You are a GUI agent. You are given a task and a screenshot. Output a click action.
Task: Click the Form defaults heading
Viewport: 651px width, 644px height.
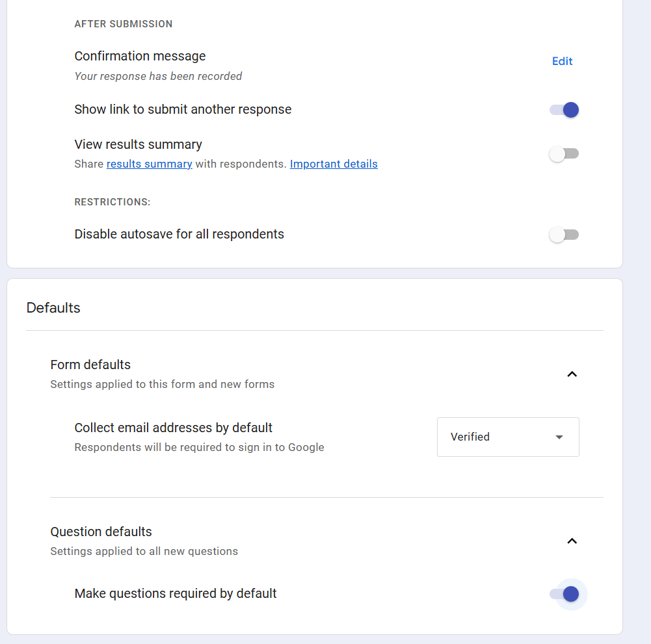point(90,365)
